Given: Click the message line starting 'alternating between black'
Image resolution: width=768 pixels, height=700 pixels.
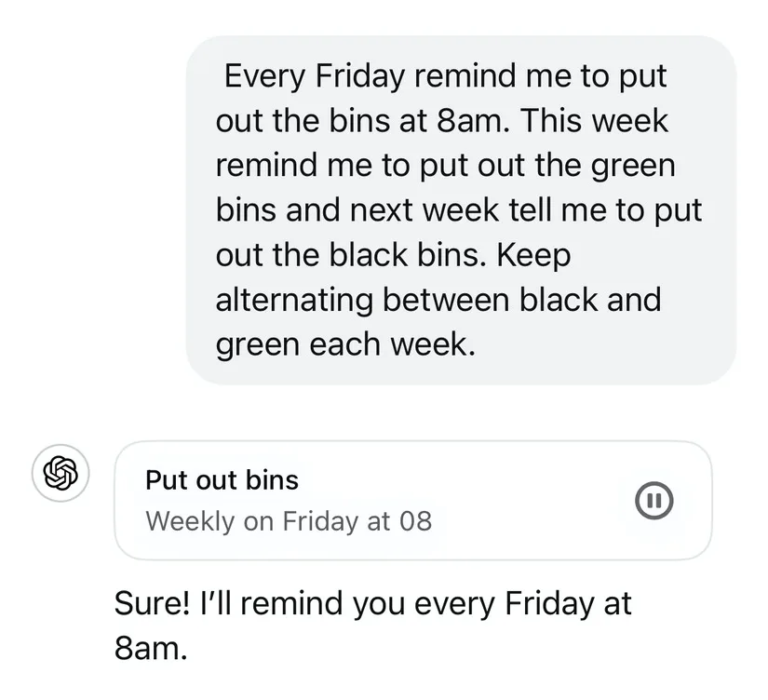Looking at the screenshot, I should pyautogui.click(x=438, y=300).
